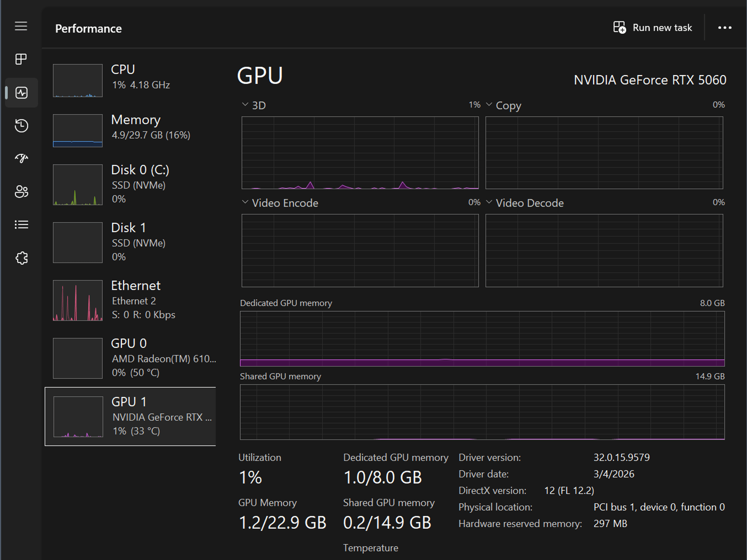Open the Copy graph engine dropdown
Image resolution: width=747 pixels, height=560 pixels.
[489, 105]
